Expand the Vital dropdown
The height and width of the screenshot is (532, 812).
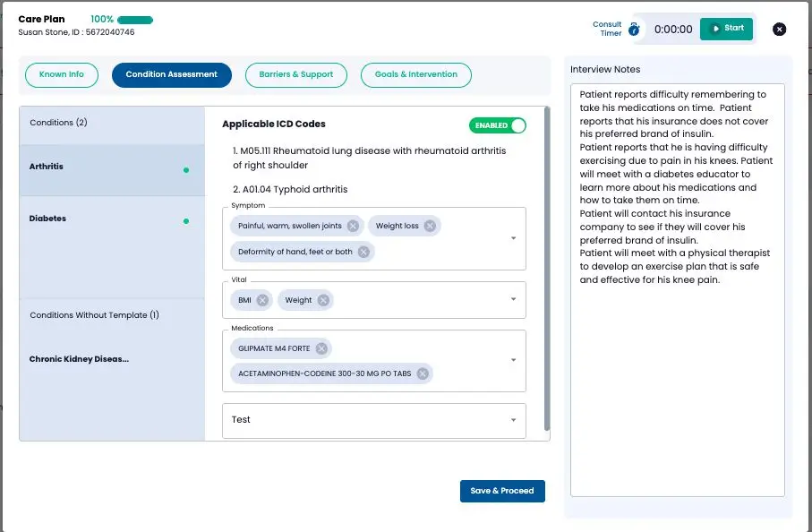(x=513, y=299)
